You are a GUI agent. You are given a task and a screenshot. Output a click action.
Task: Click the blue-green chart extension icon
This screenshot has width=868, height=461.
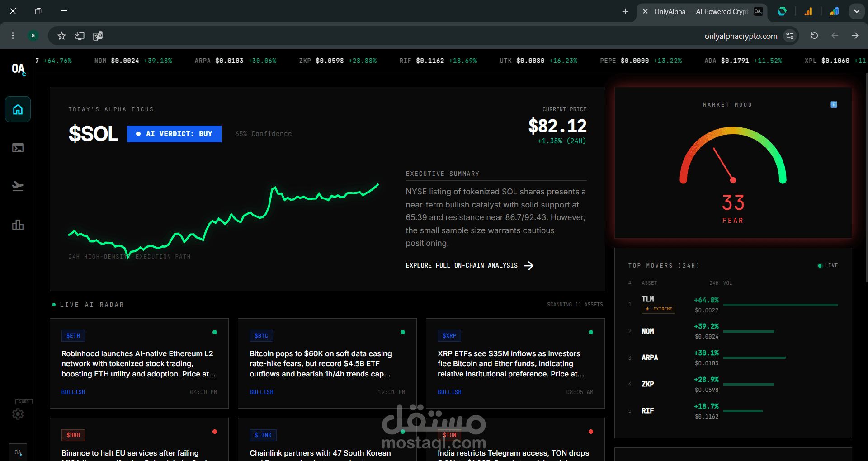click(834, 11)
